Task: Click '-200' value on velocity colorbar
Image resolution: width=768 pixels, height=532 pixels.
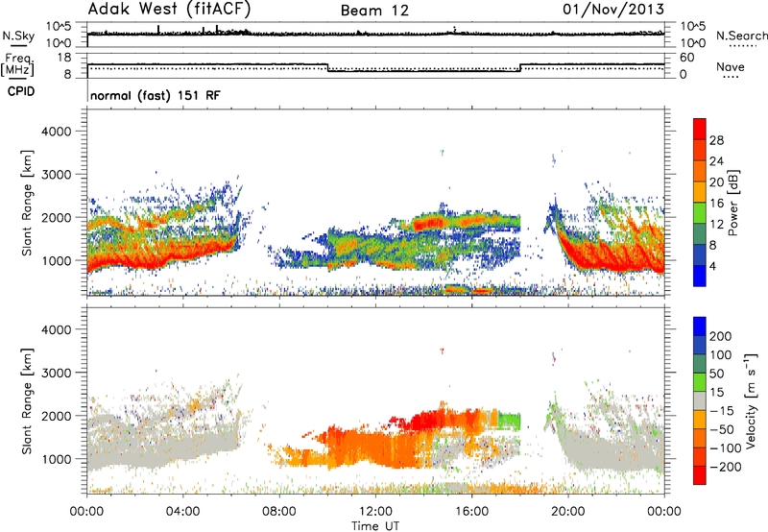Action: pyautogui.click(x=727, y=467)
